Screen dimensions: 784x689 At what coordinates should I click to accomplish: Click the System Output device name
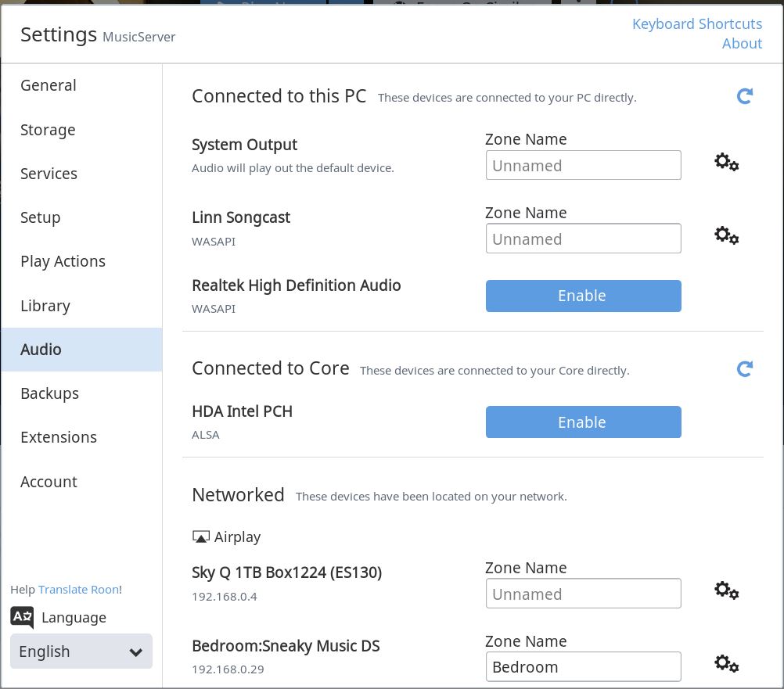coord(244,145)
